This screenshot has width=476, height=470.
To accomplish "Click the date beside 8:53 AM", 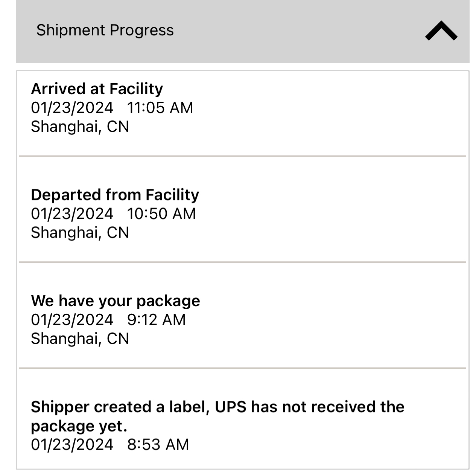I will tap(72, 444).
